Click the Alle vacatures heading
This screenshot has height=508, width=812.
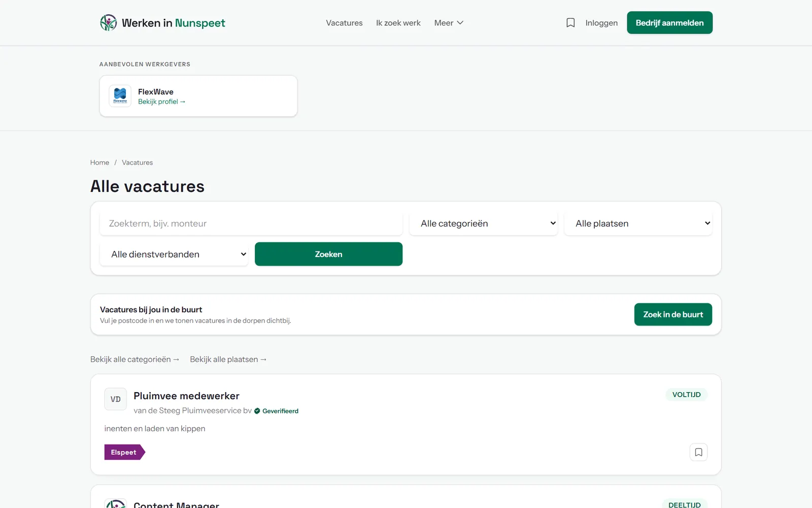147,186
